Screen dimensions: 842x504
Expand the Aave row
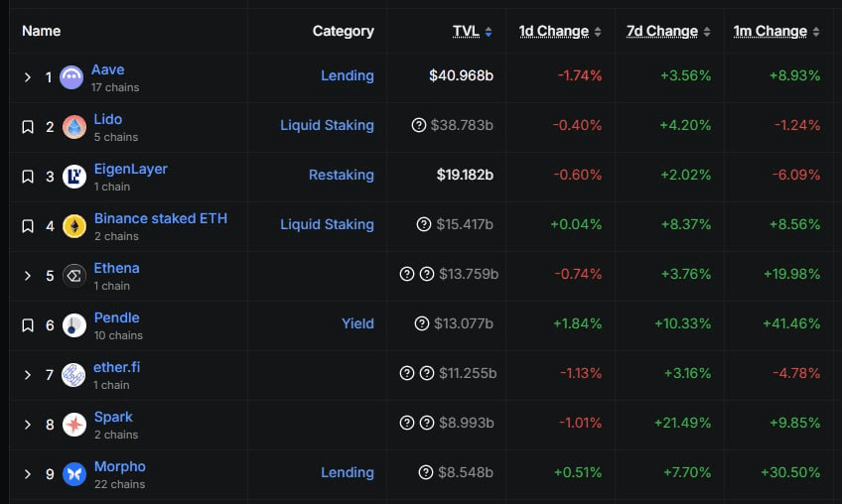28,77
